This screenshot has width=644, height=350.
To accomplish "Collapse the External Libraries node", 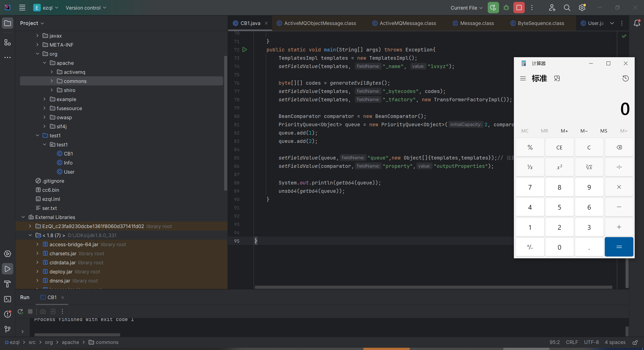I will [23, 217].
